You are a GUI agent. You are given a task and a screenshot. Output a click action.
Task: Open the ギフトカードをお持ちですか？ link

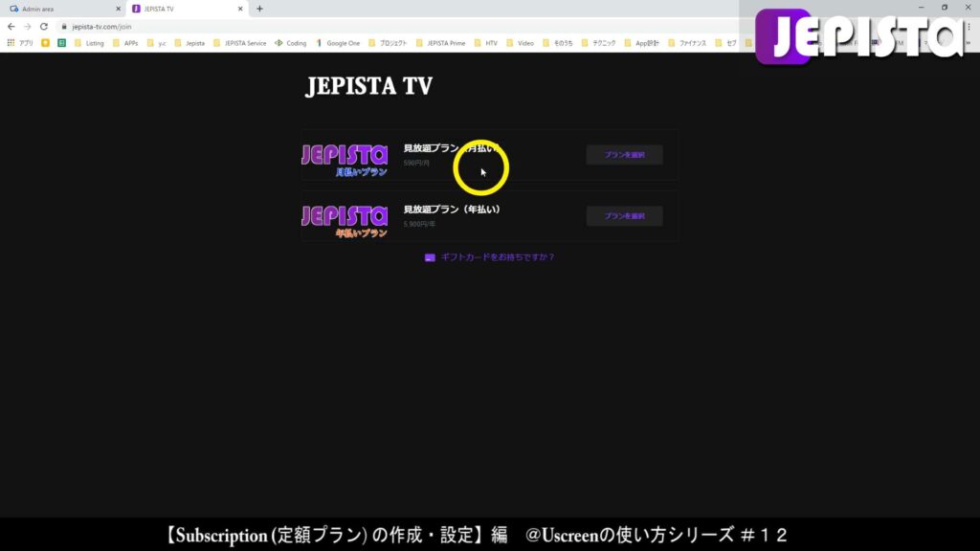498,256
